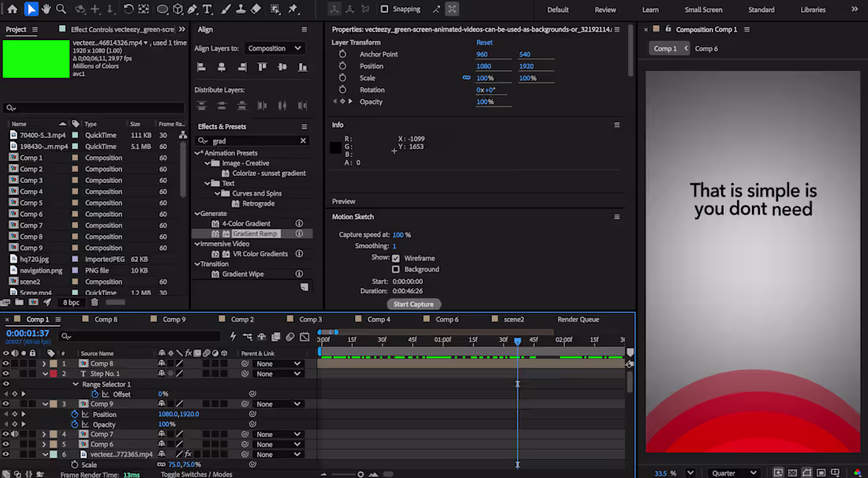Expand Comp 7 layer properties
Viewport: 868px width, 478px height.
click(x=44, y=435)
